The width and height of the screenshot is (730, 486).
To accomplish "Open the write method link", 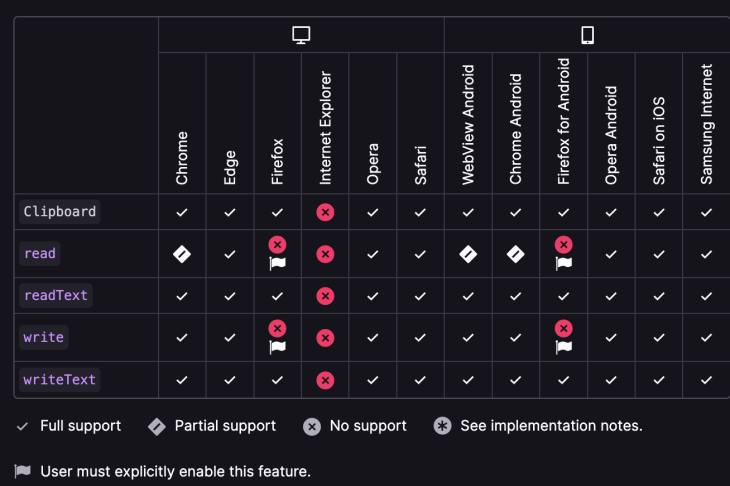I will [x=44, y=338].
